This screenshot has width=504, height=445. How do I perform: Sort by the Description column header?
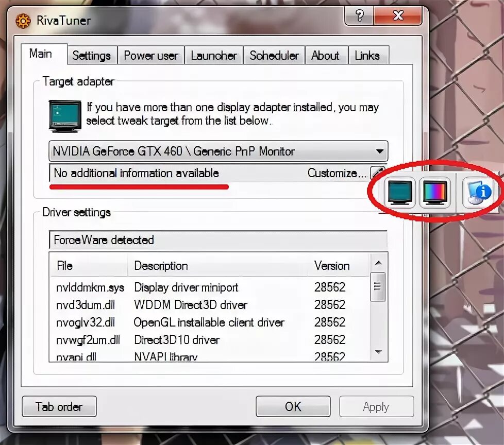point(217,266)
